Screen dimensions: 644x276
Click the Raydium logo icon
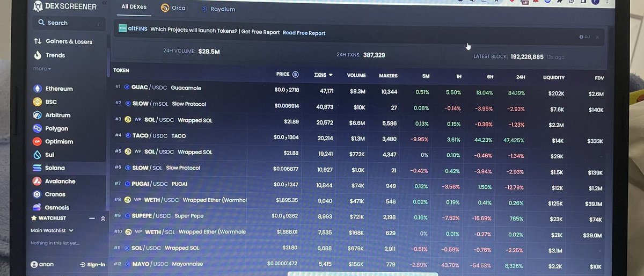click(x=204, y=9)
